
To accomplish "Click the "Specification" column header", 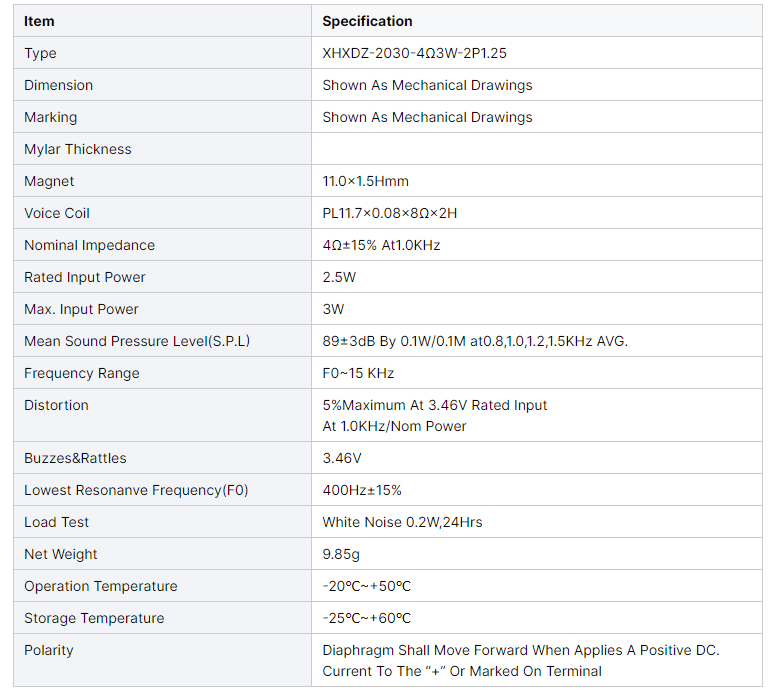I will [367, 21].
